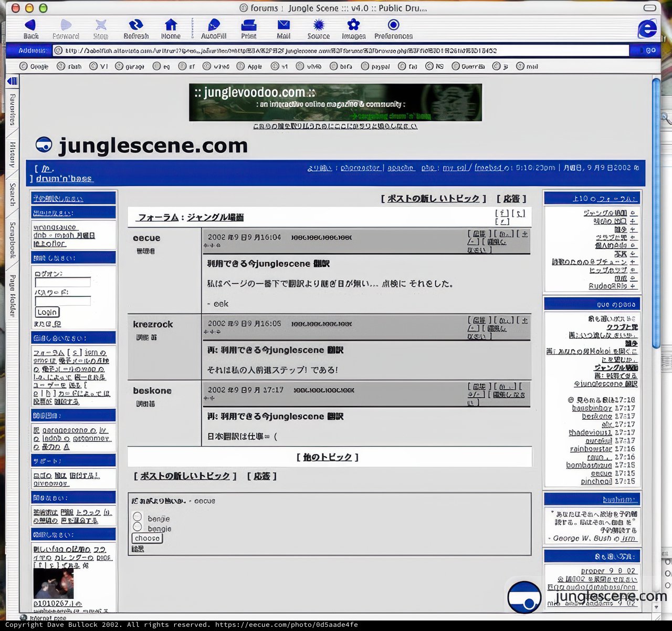Open the Favorites side tab
This screenshot has width=672, height=631.
(13, 110)
